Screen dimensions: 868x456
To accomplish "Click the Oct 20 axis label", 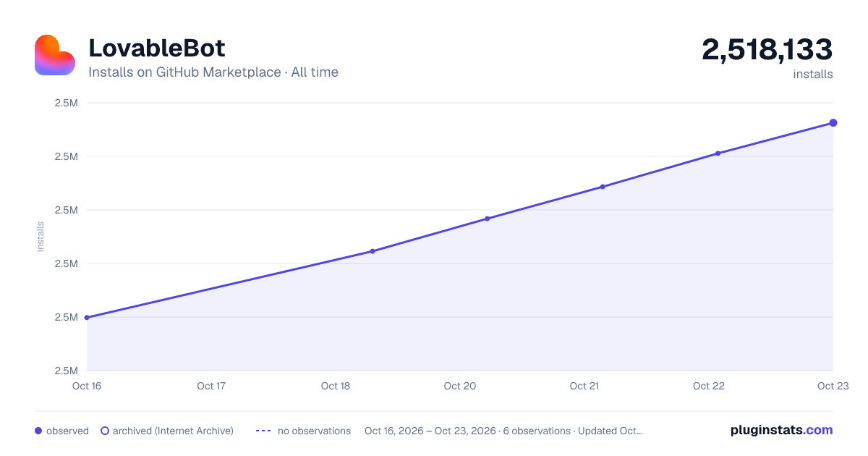I will [460, 386].
